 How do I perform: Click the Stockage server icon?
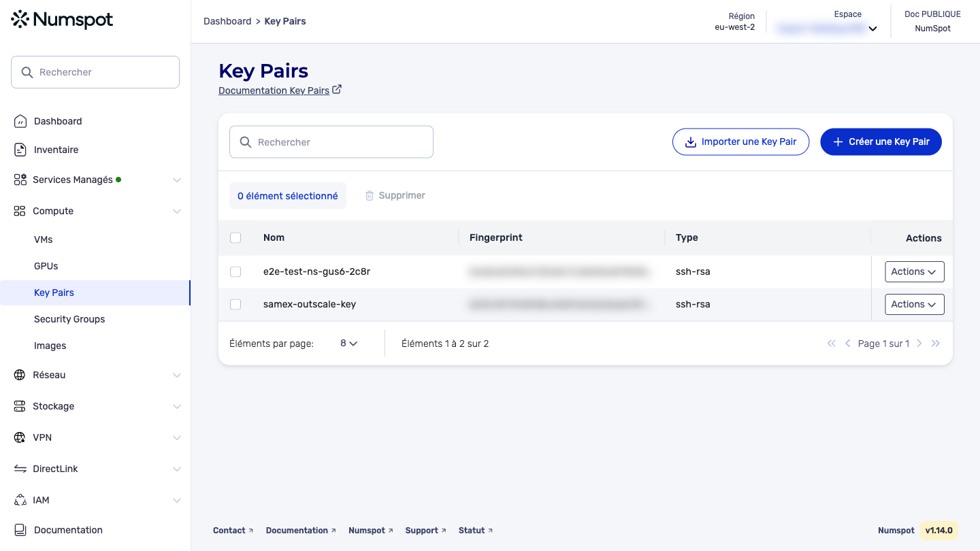coord(20,406)
